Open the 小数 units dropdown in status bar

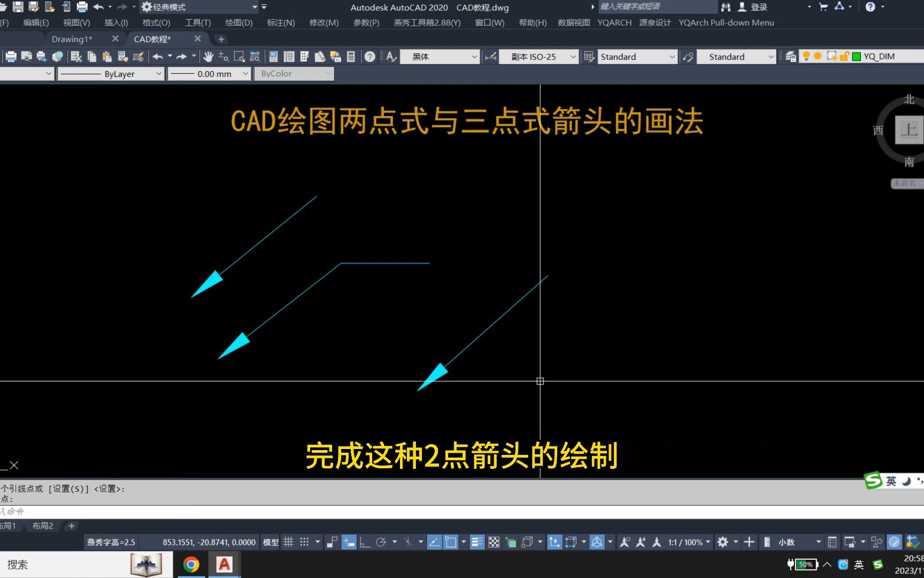[799, 542]
